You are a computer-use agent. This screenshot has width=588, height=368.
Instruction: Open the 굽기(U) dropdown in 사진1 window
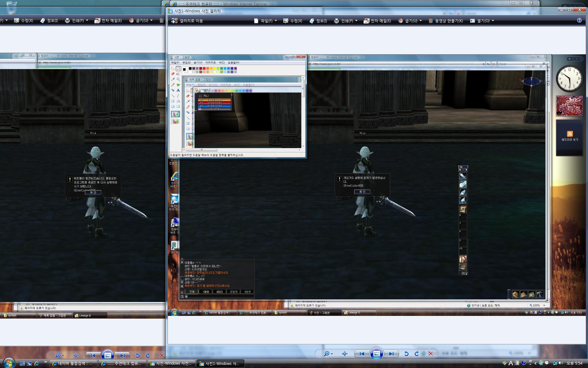pos(410,21)
